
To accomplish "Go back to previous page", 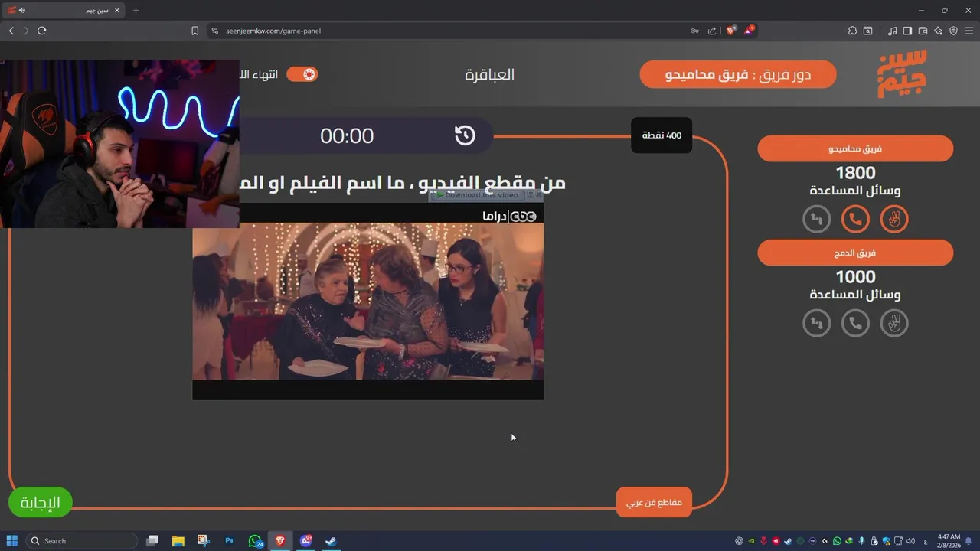I will pyautogui.click(x=11, y=31).
